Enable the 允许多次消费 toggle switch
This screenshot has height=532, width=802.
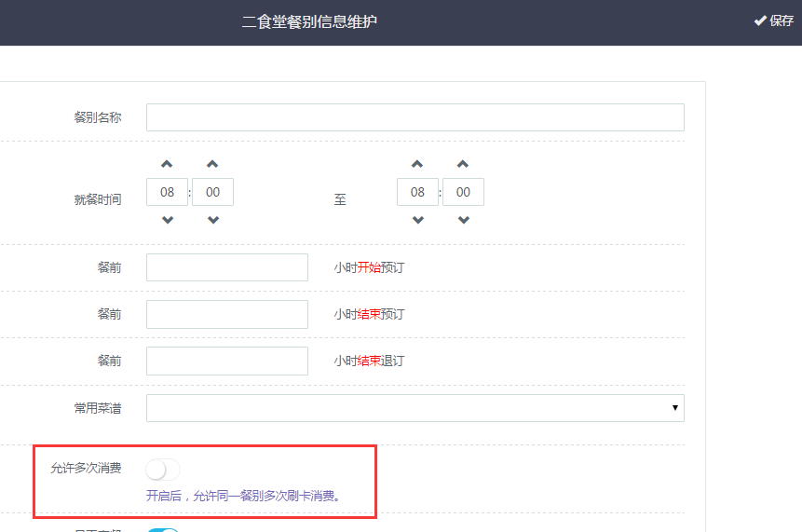point(163,469)
